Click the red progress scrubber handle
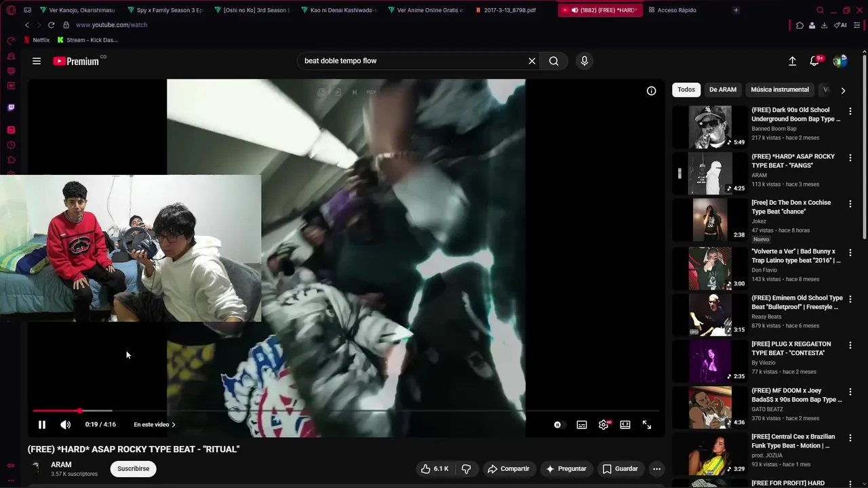 [x=80, y=411]
